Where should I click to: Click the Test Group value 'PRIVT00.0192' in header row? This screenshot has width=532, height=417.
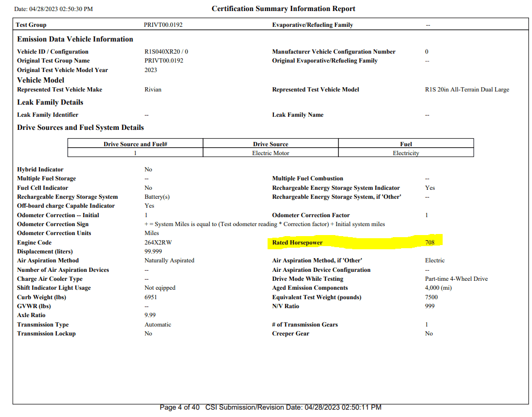point(163,25)
